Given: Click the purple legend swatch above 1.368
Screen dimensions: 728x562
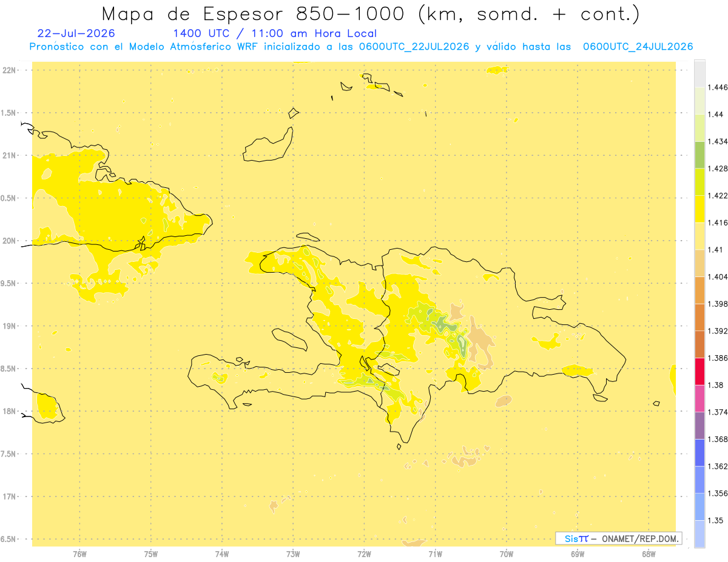Looking at the screenshot, I should 699,426.
